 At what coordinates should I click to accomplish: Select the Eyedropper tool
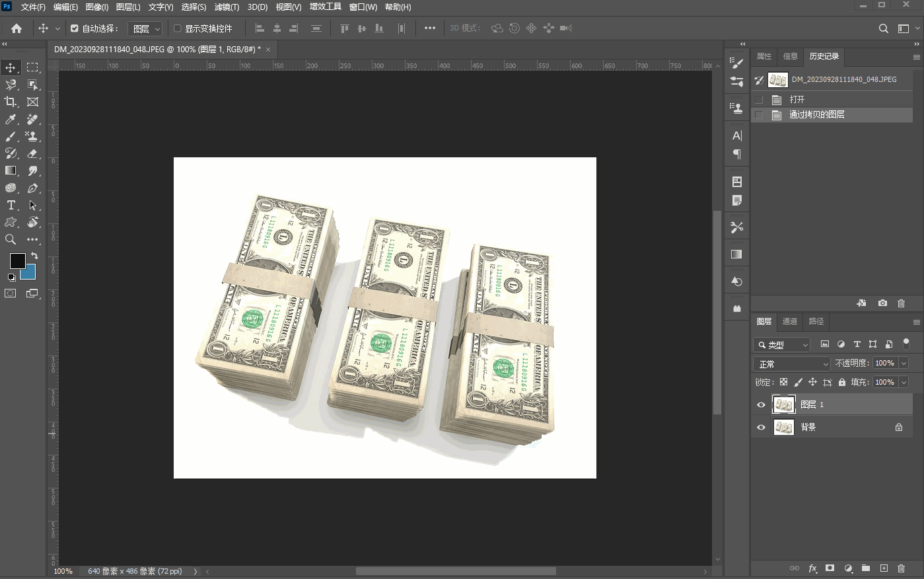tap(11, 119)
